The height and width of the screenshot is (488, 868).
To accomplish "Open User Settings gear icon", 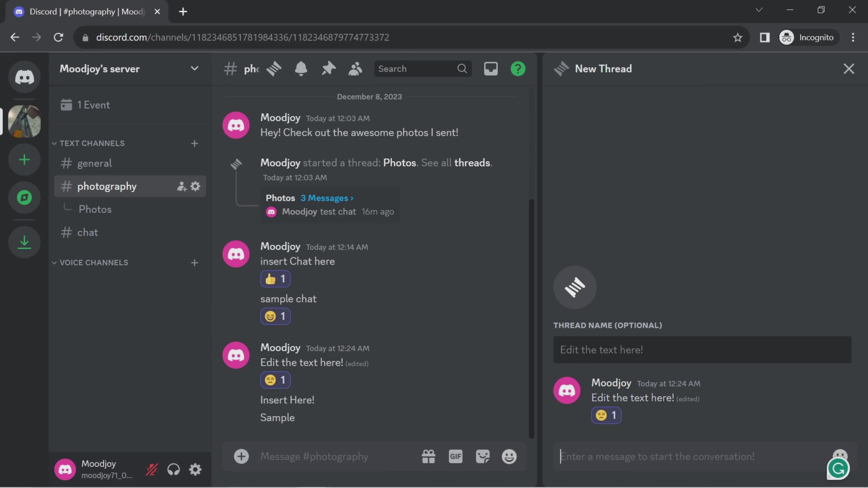I will click(x=195, y=469).
